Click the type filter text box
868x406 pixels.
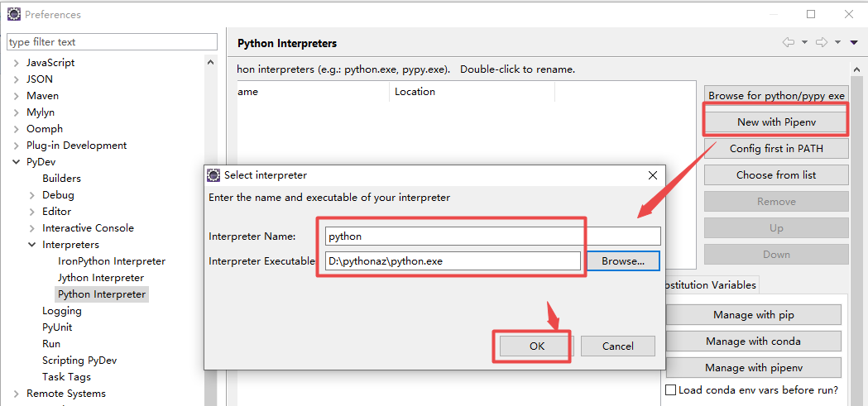pos(112,42)
